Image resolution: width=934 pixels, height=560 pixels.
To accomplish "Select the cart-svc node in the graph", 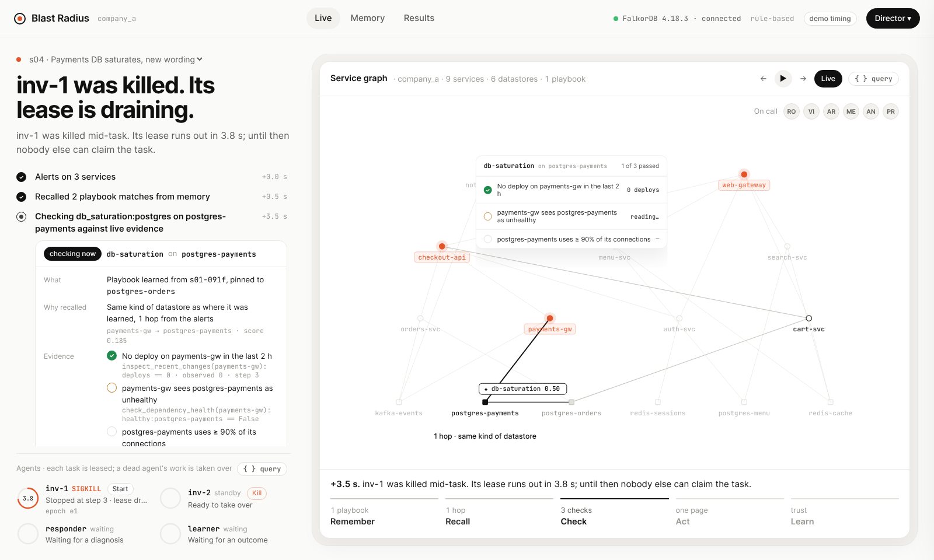I will (x=808, y=318).
